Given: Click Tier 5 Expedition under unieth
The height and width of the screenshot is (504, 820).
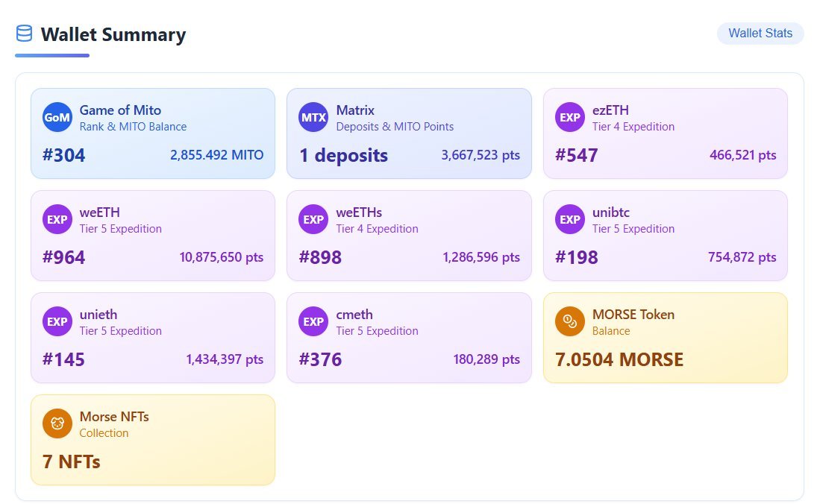Looking at the screenshot, I should pos(120,331).
